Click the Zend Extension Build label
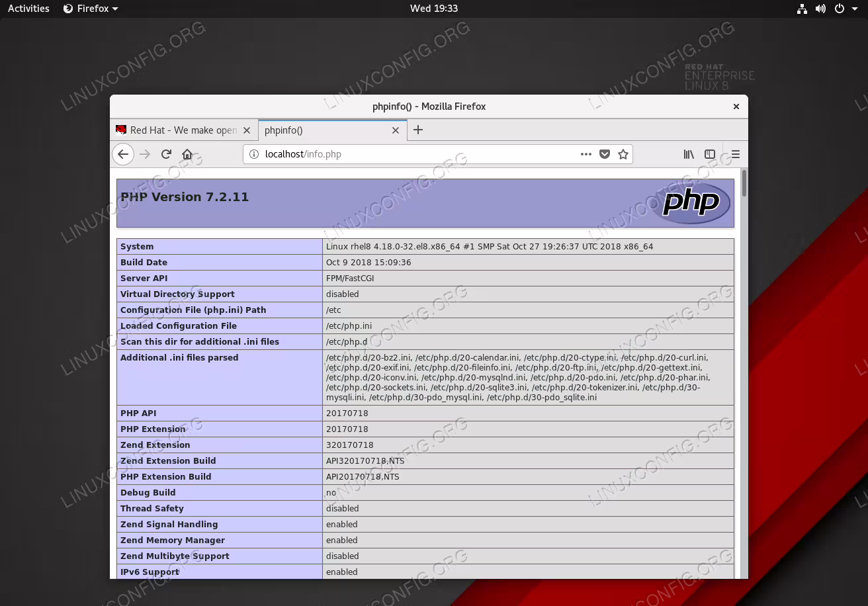868x606 pixels. [x=168, y=461]
